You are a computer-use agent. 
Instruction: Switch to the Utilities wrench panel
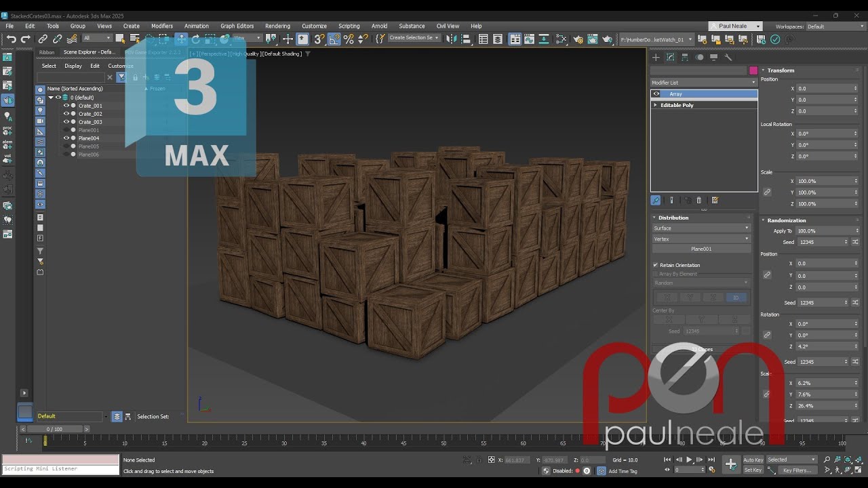(729, 58)
